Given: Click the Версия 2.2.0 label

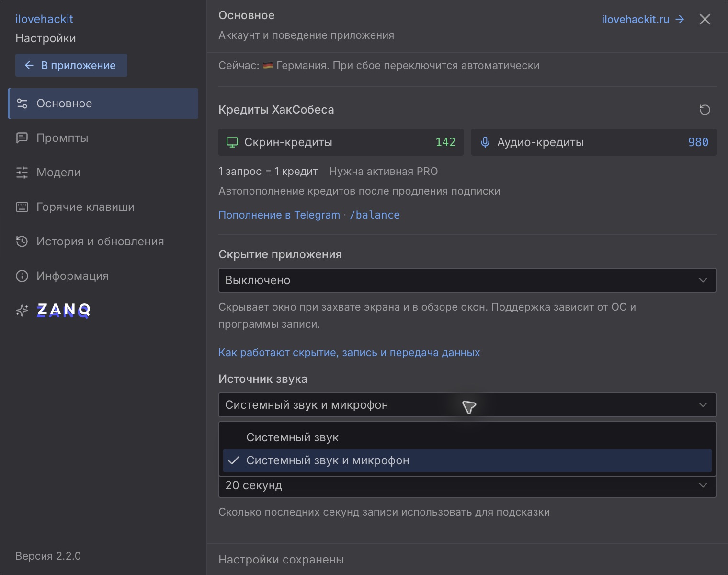Looking at the screenshot, I should click(48, 556).
